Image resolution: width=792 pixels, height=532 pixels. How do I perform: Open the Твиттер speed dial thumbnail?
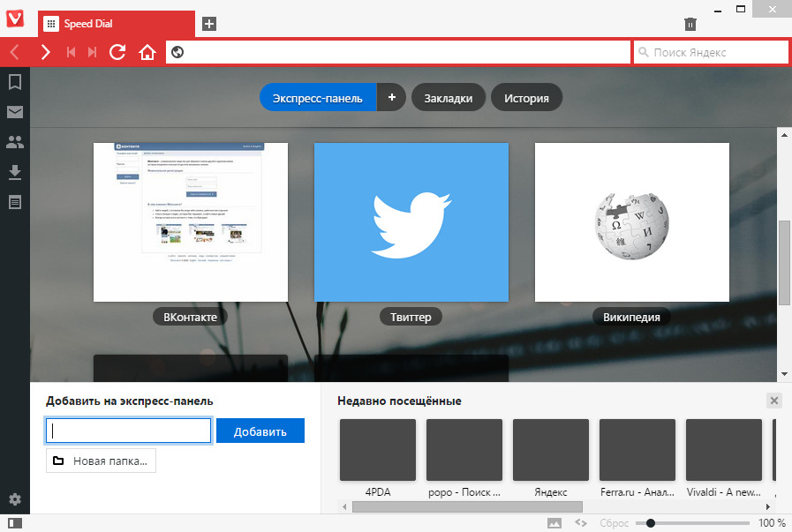[x=411, y=222]
